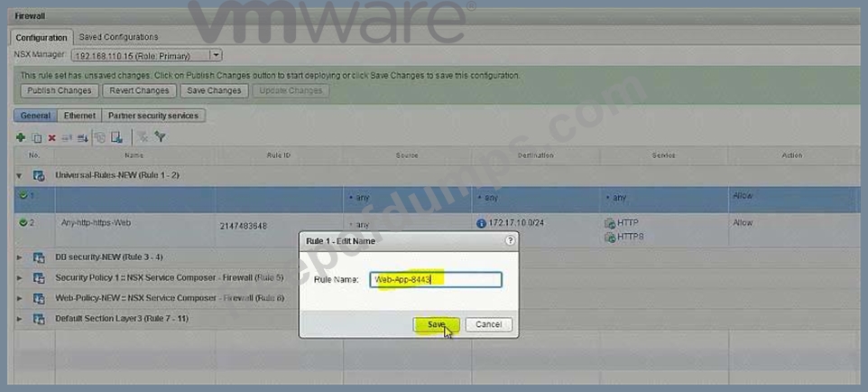This screenshot has height=392, width=868.
Task: Click the HTTPS service icon in rule 2
Action: [x=609, y=238]
